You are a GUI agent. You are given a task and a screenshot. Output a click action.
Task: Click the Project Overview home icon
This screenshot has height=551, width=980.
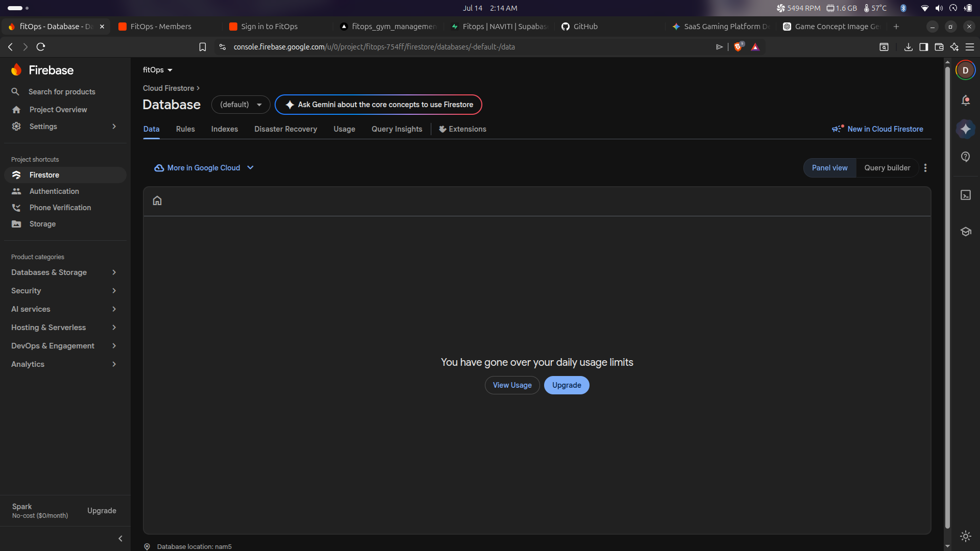(16, 110)
